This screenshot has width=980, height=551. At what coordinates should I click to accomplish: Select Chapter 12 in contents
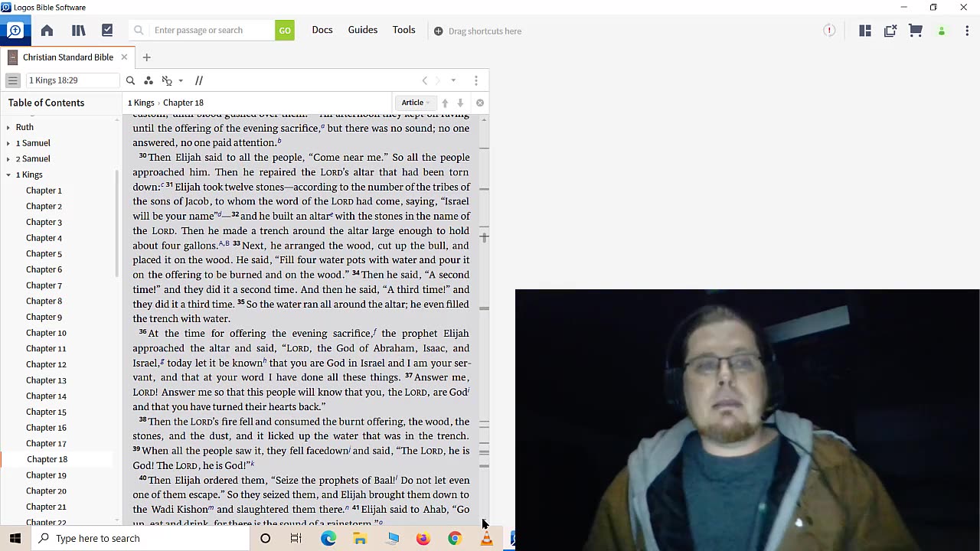click(x=46, y=364)
